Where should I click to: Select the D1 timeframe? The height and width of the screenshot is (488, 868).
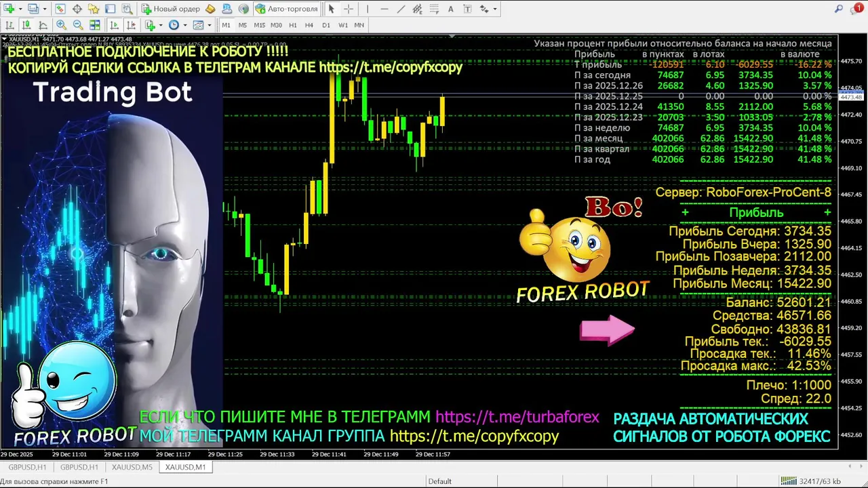click(326, 25)
